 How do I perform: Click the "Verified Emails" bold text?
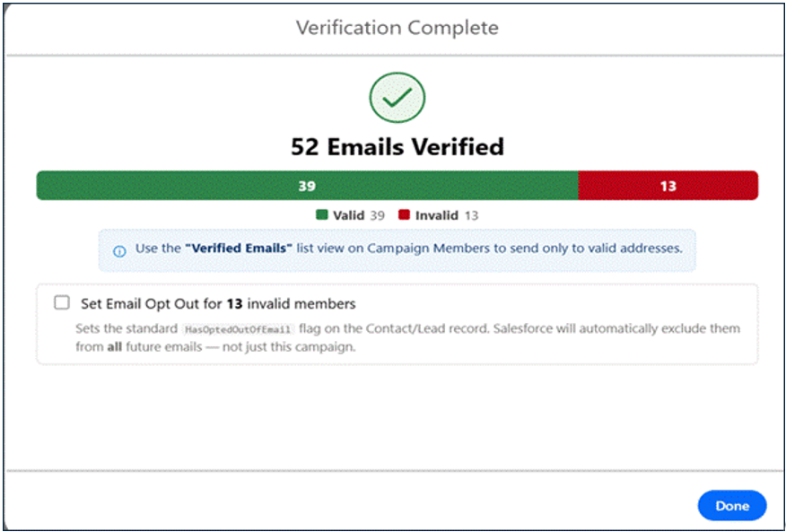(x=239, y=249)
